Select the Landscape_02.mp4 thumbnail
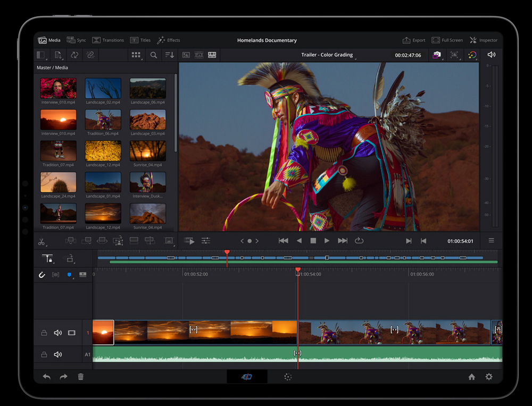This screenshot has height=406, width=532. (103, 89)
